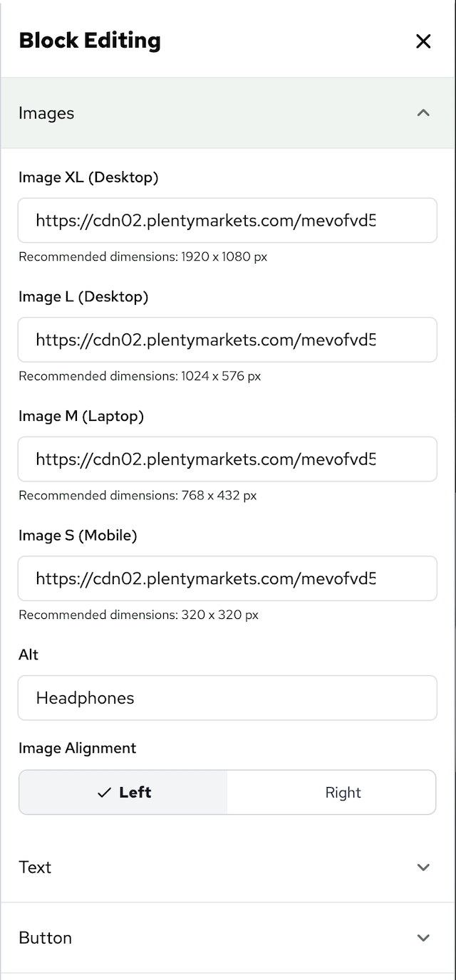456x980 pixels.
Task: Collapse the Images section chevron
Action: click(x=423, y=113)
